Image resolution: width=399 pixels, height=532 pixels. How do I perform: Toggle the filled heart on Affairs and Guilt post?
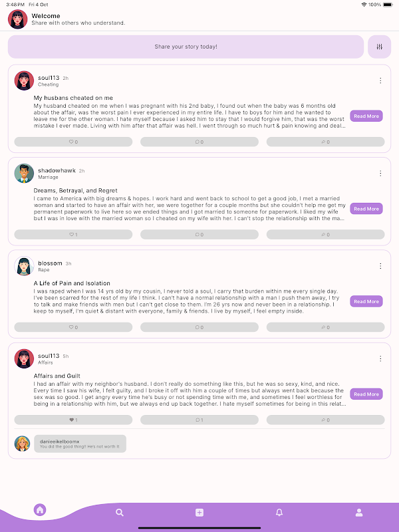click(x=73, y=420)
